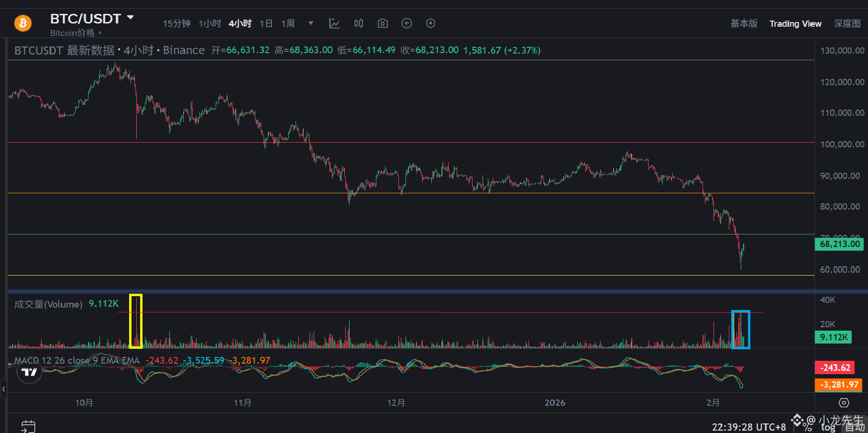Toggle log scale at bottom right
868x433 pixels.
828,427
